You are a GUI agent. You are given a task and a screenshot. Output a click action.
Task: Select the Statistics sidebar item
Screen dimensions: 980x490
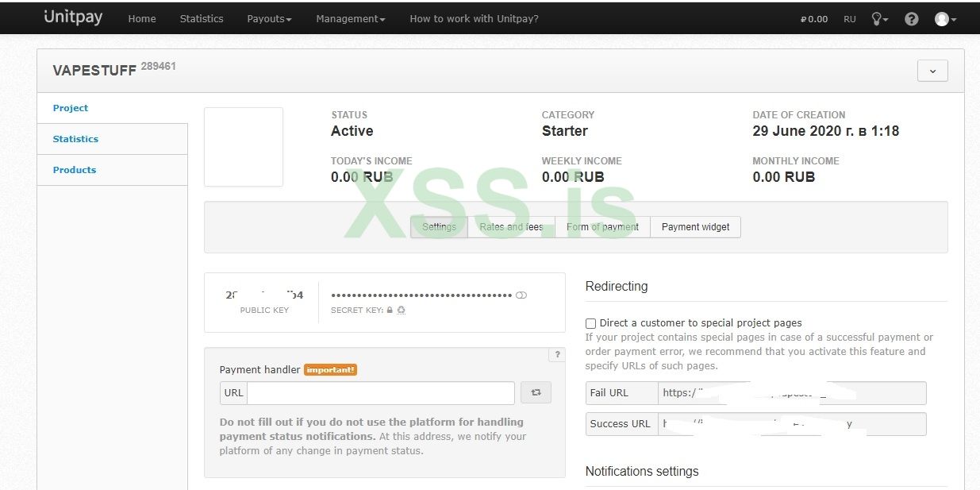tap(112, 139)
